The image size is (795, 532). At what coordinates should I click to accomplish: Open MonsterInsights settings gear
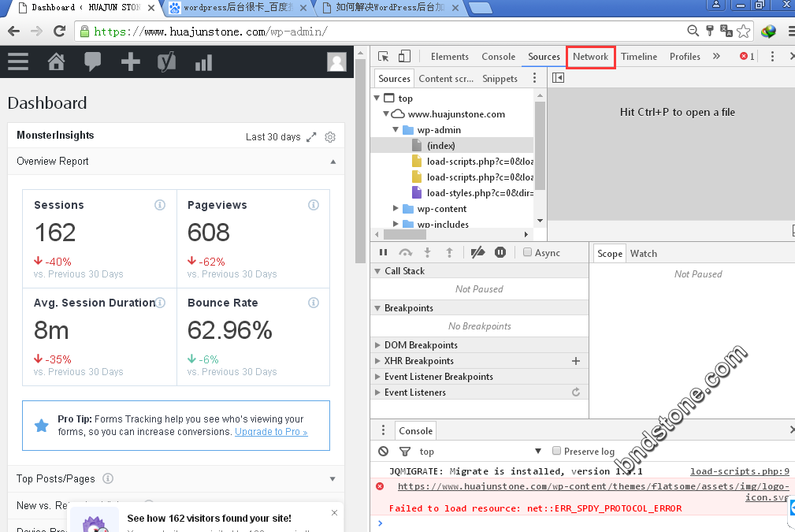330,137
